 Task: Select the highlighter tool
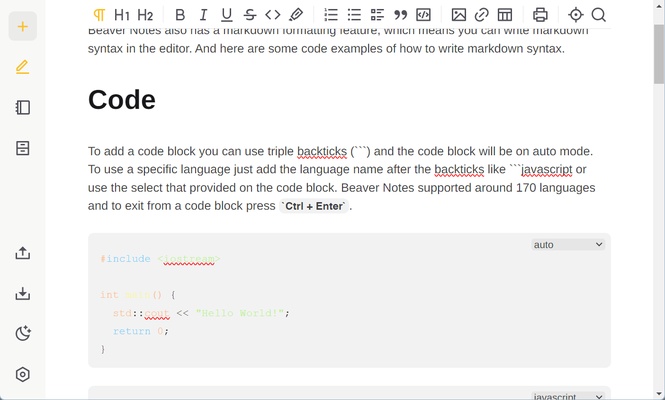(x=296, y=15)
